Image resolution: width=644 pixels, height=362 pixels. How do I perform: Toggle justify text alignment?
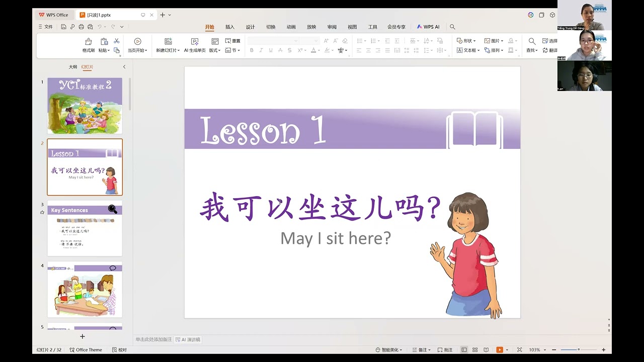point(387,50)
